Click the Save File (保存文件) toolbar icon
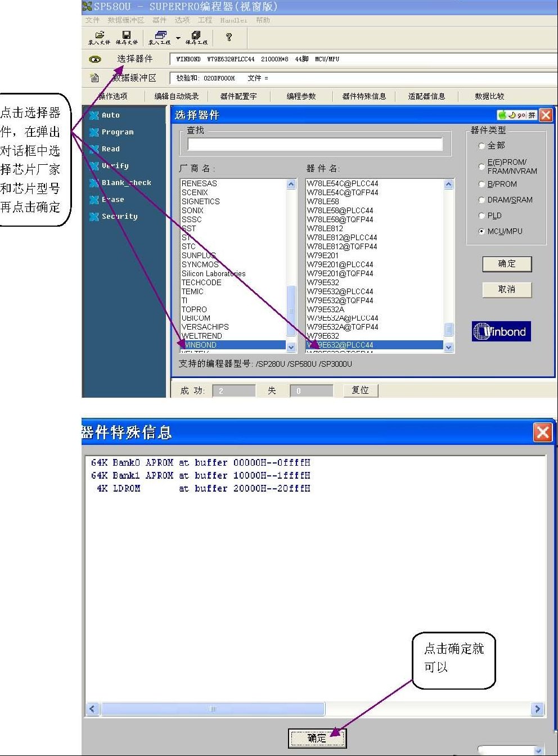558x756 pixels. click(x=127, y=38)
